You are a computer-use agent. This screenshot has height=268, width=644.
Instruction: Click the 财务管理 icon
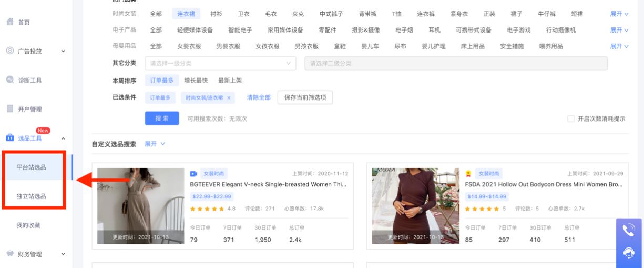[x=9, y=254]
